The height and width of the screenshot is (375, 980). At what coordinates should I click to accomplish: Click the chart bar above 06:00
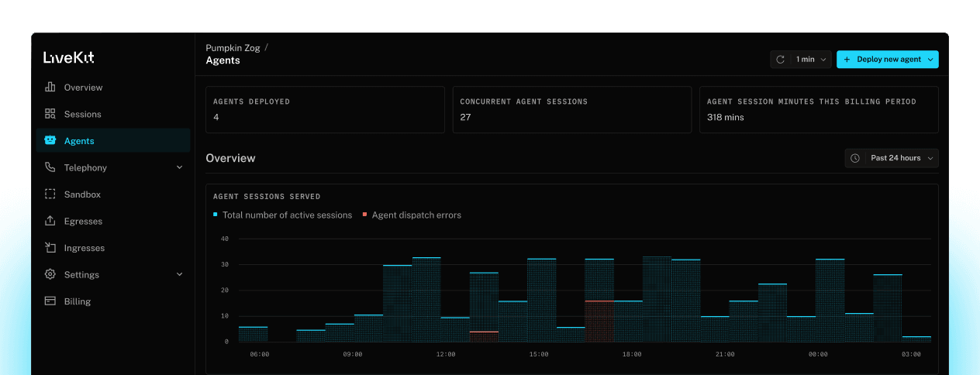coord(253,334)
